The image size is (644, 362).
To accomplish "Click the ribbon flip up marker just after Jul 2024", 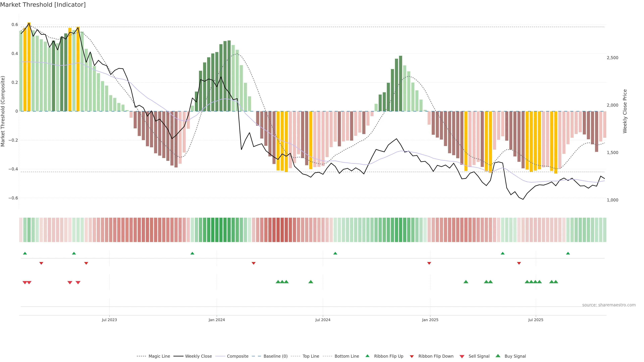I will [x=335, y=253].
